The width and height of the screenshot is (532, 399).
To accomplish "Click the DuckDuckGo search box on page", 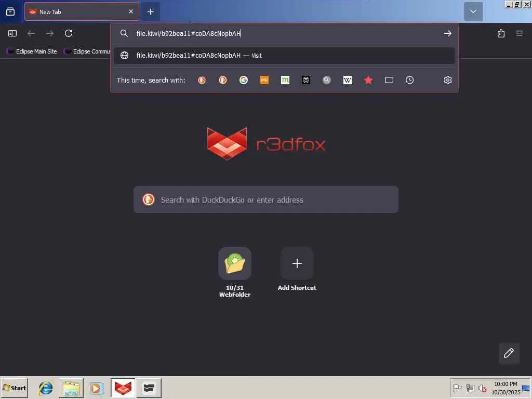I will [x=265, y=199].
